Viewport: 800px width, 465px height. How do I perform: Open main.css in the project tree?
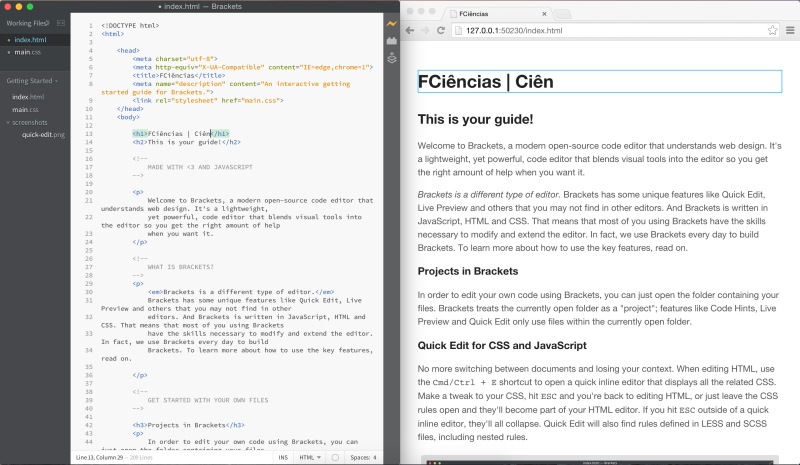click(x=25, y=109)
